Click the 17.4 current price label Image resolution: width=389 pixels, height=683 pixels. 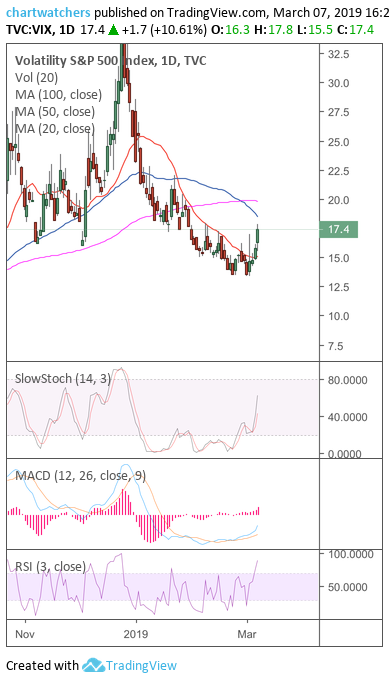point(338,230)
